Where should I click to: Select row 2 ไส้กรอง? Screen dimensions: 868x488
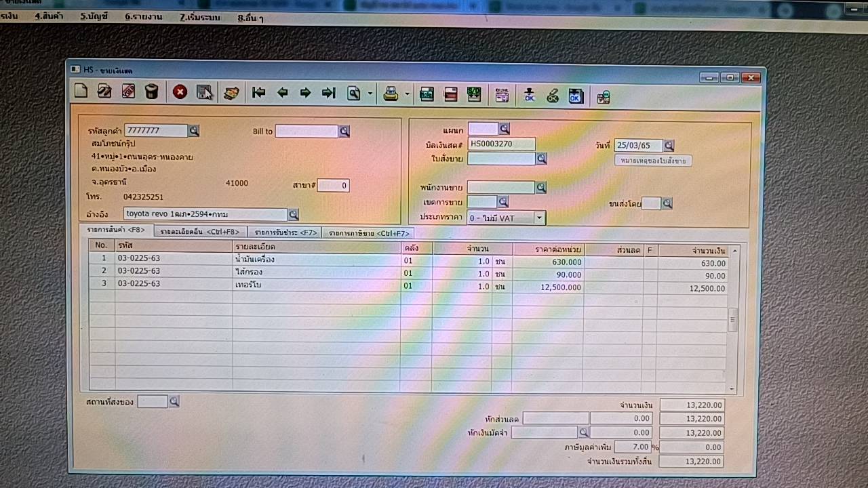pos(408,273)
